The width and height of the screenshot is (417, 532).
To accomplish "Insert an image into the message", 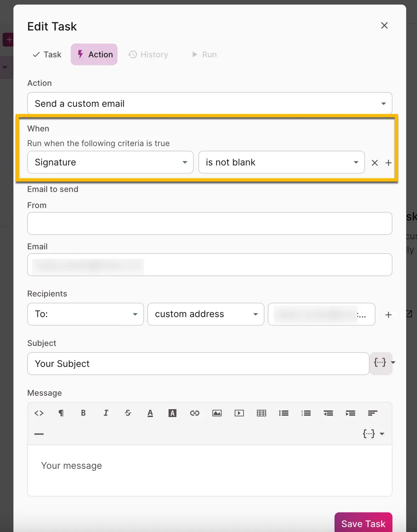I will point(217,413).
